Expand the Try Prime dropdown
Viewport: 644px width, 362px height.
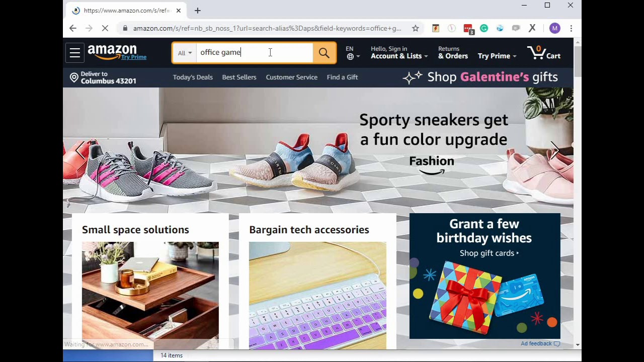[497, 56]
